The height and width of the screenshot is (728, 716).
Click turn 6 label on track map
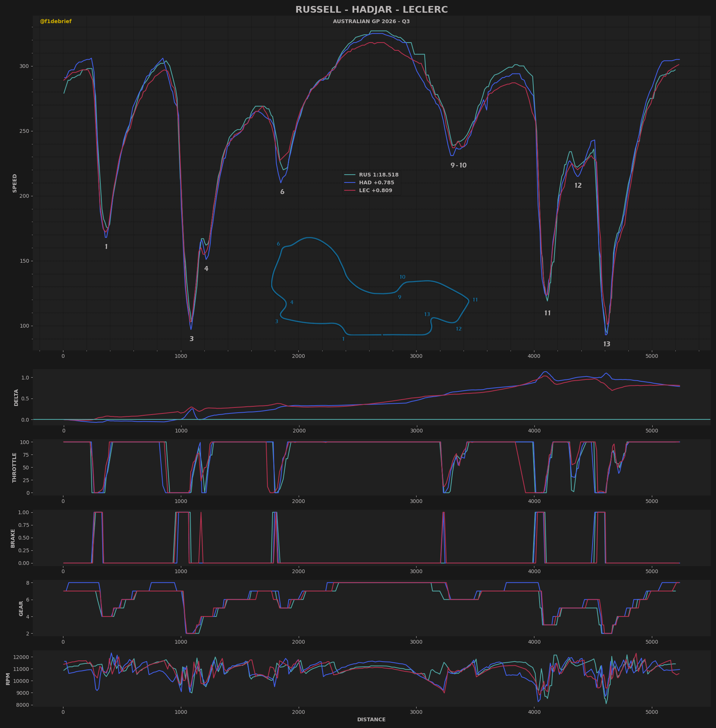(278, 244)
